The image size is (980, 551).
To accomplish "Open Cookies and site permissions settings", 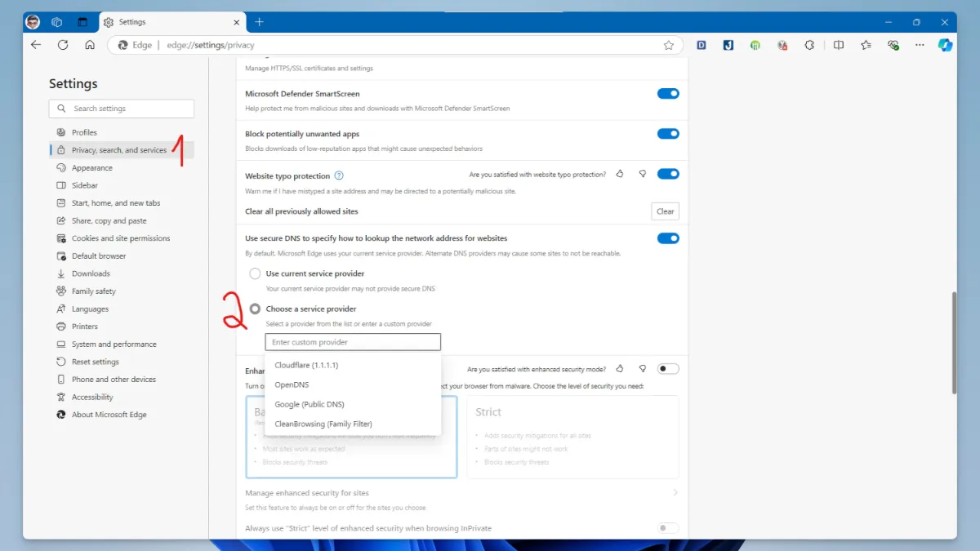I will point(121,238).
